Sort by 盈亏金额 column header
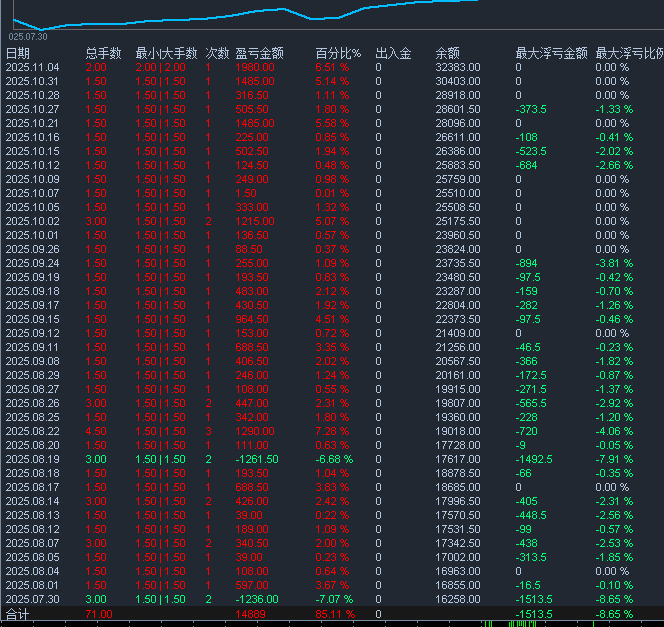 [x=259, y=53]
